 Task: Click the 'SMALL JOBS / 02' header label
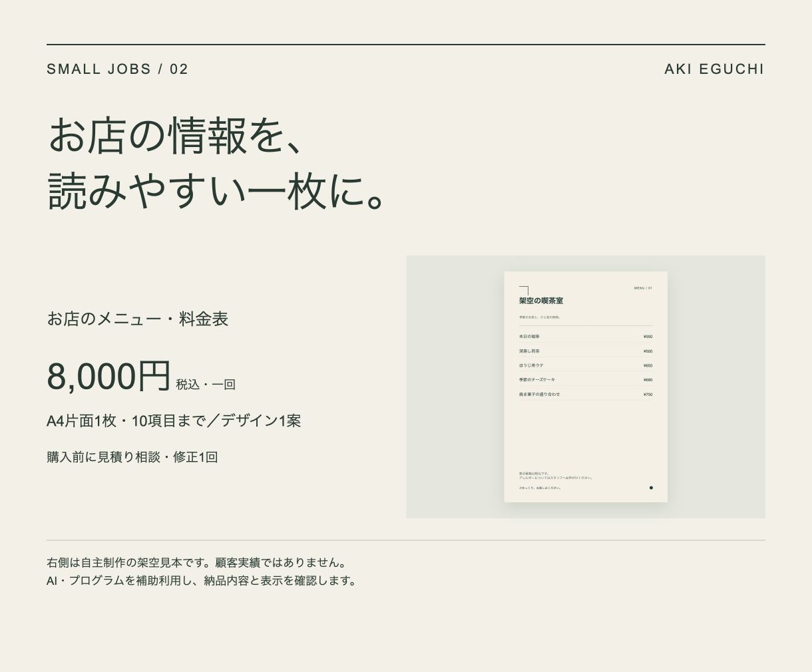click(x=117, y=69)
